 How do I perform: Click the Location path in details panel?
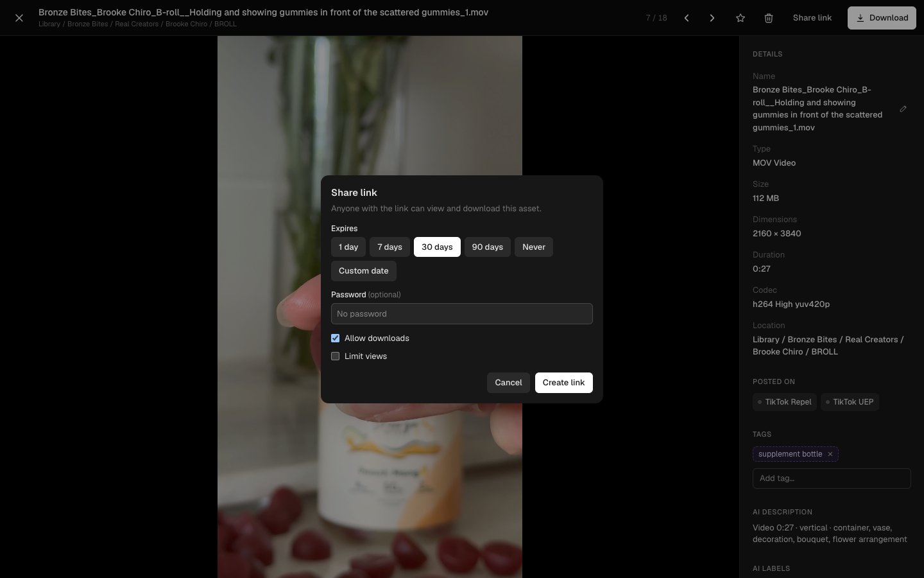pos(828,346)
